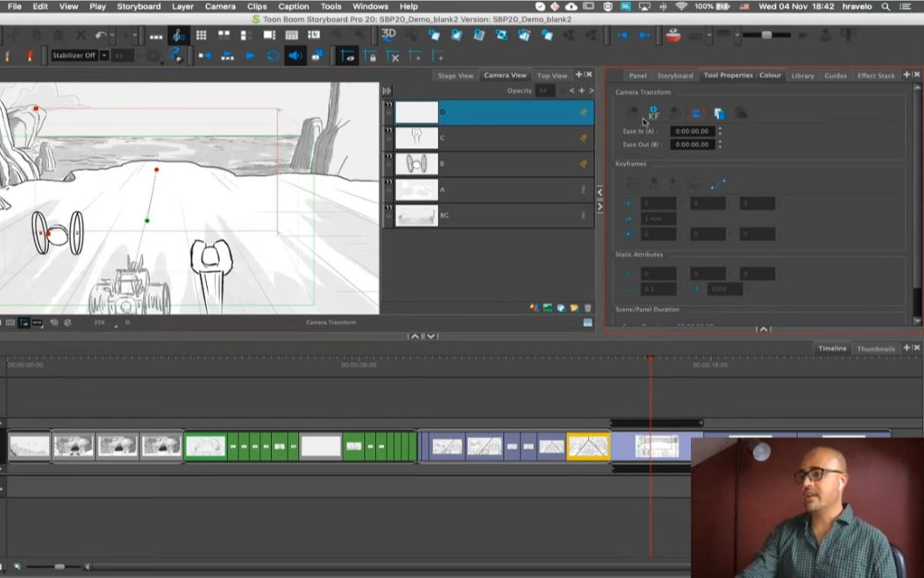This screenshot has height=578, width=924.
Task: Enable 3D mode with the toolbar 3D icon
Action: tap(387, 34)
